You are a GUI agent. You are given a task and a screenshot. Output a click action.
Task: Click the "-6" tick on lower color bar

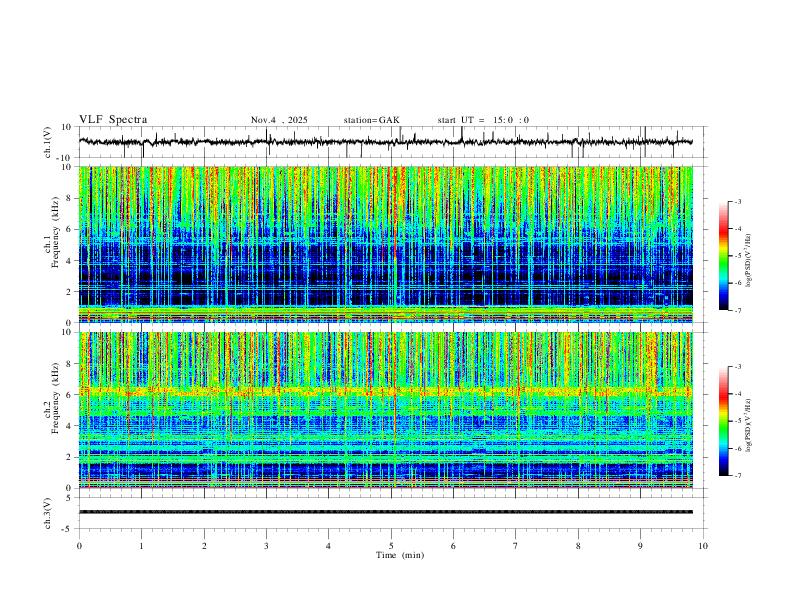(x=737, y=448)
